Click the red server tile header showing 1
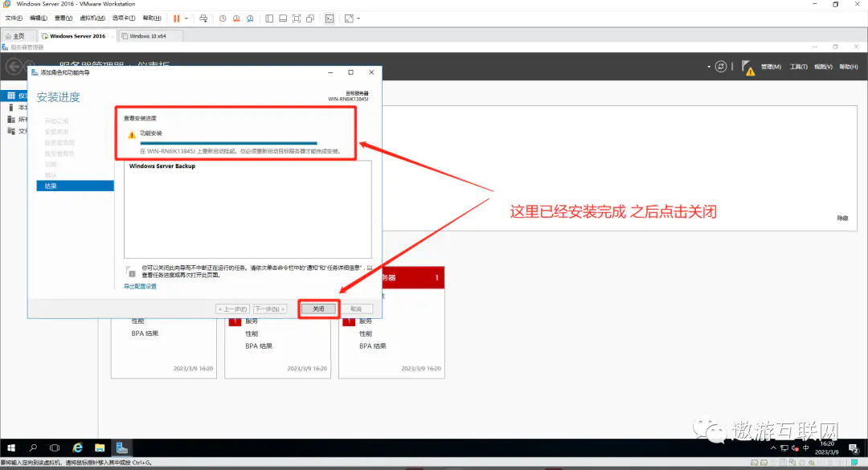Screen dimensions: 868x470 pos(413,277)
